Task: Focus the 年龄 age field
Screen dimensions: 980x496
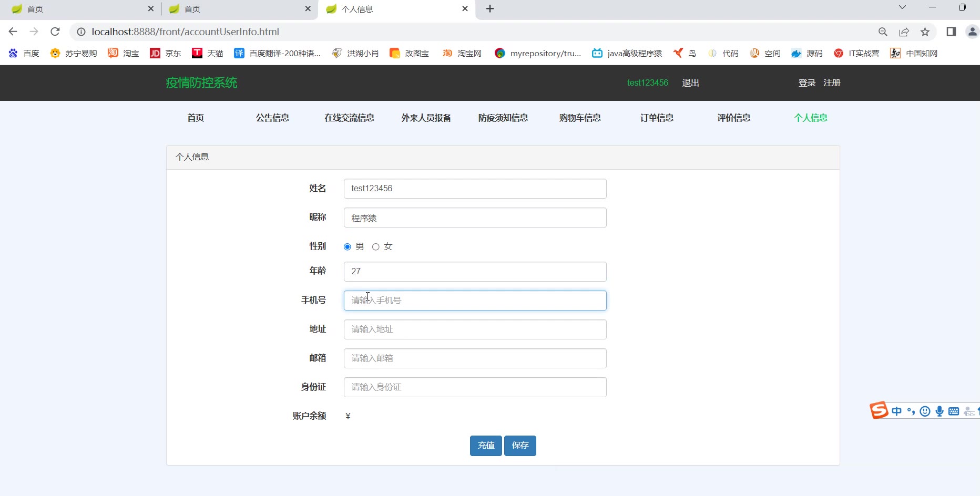Action: pyautogui.click(x=475, y=272)
